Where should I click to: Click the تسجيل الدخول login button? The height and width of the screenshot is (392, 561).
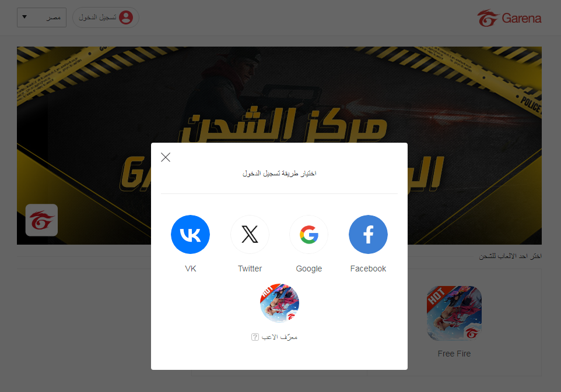coord(106,17)
